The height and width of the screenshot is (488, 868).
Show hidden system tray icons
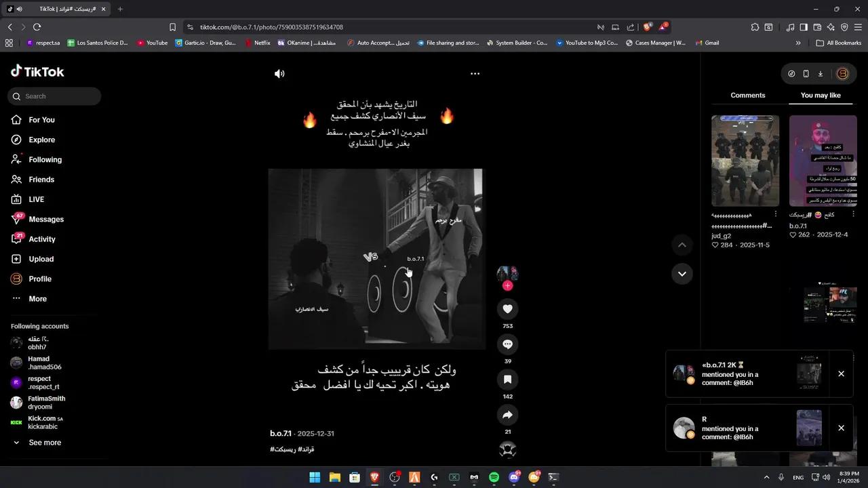(x=766, y=477)
